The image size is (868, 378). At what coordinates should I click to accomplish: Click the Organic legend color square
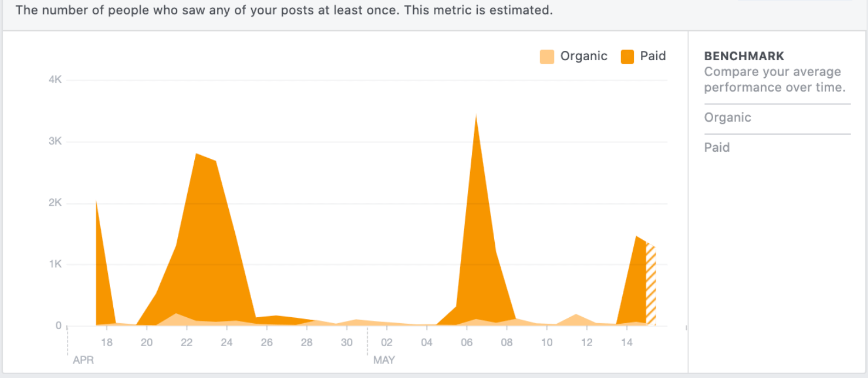pyautogui.click(x=546, y=55)
